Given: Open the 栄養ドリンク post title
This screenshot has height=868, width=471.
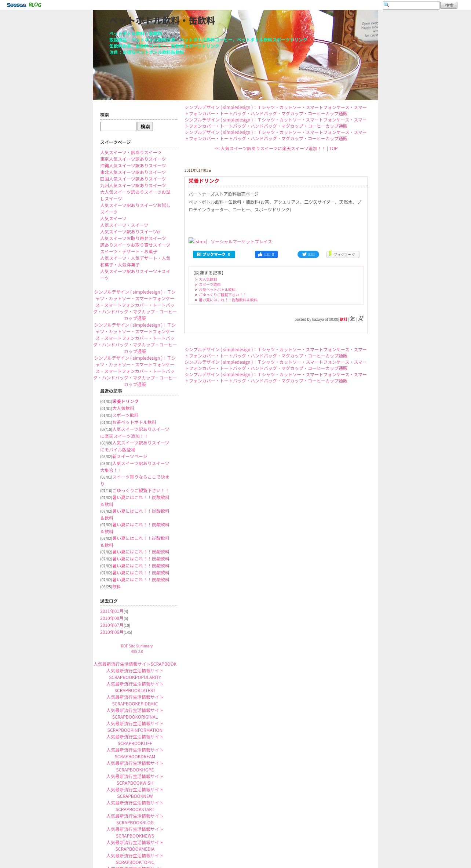Looking at the screenshot, I should (204, 181).
